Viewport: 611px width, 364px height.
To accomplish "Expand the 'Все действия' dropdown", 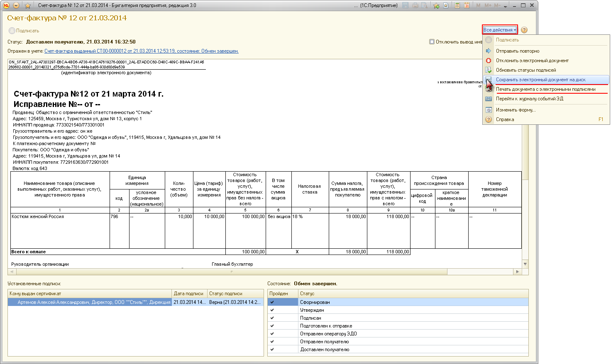I will click(x=500, y=30).
